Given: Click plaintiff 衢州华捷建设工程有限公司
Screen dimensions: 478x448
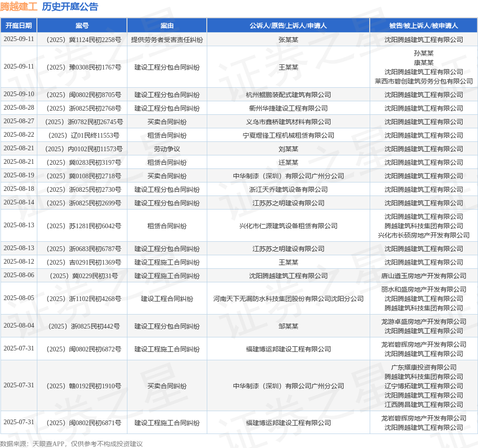Looking at the screenshot, I should (288, 108).
